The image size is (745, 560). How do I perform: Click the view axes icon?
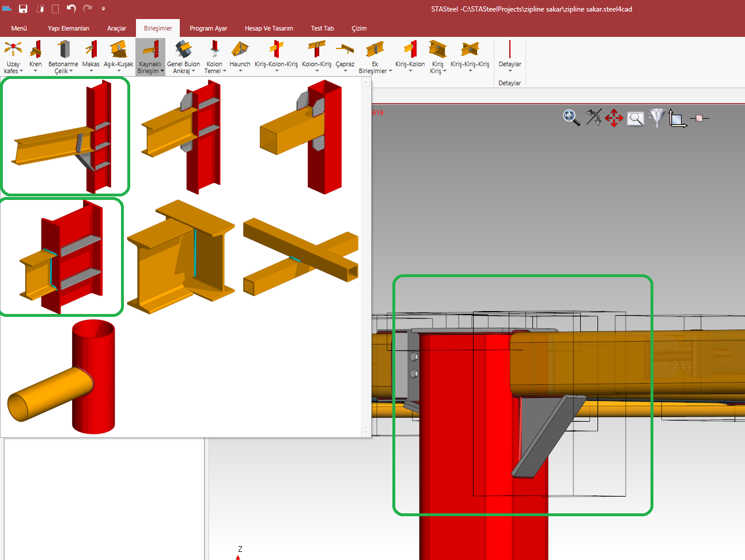click(x=677, y=119)
